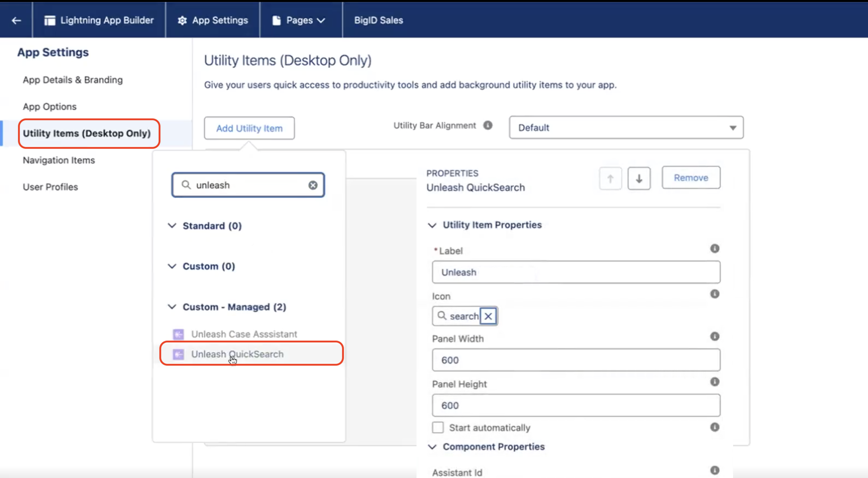This screenshot has height=478, width=868.
Task: Enable Start automatically checkbox
Action: coord(438,428)
